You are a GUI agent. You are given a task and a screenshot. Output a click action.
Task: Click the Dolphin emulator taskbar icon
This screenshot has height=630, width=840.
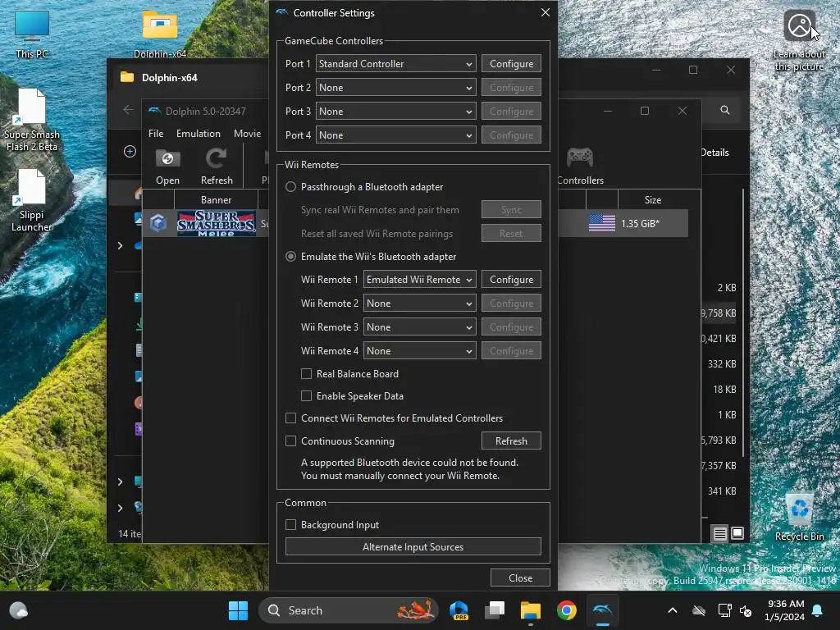(602, 610)
